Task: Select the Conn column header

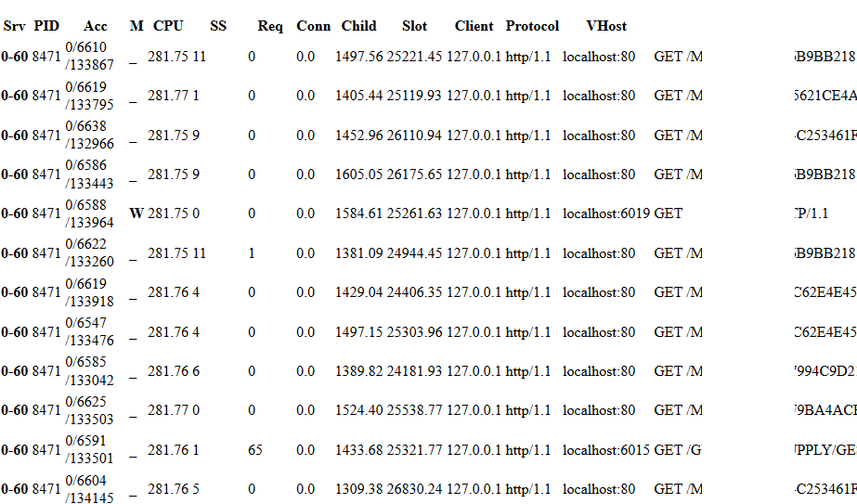Action: [x=313, y=26]
